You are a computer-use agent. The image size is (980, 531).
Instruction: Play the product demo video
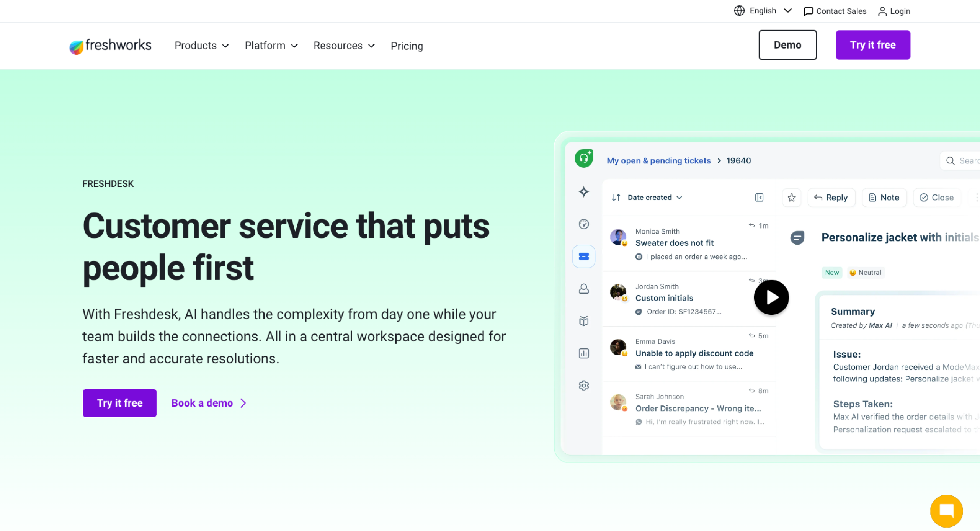771,297
